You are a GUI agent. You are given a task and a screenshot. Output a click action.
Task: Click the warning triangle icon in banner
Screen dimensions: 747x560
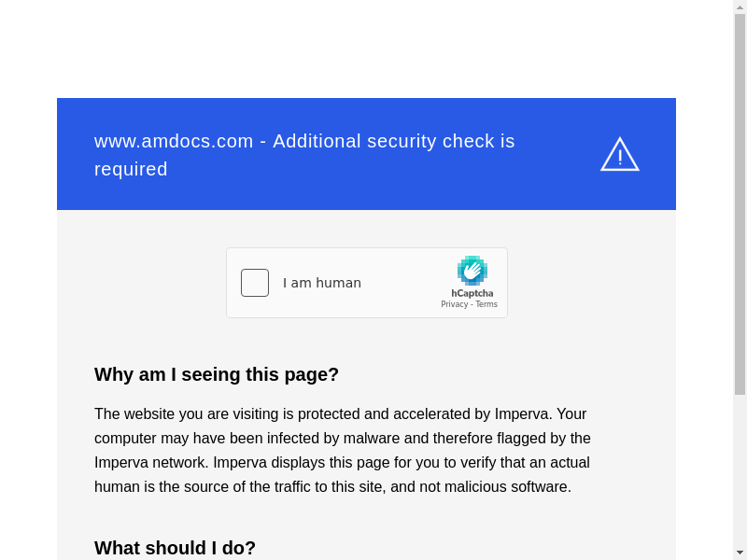point(619,155)
